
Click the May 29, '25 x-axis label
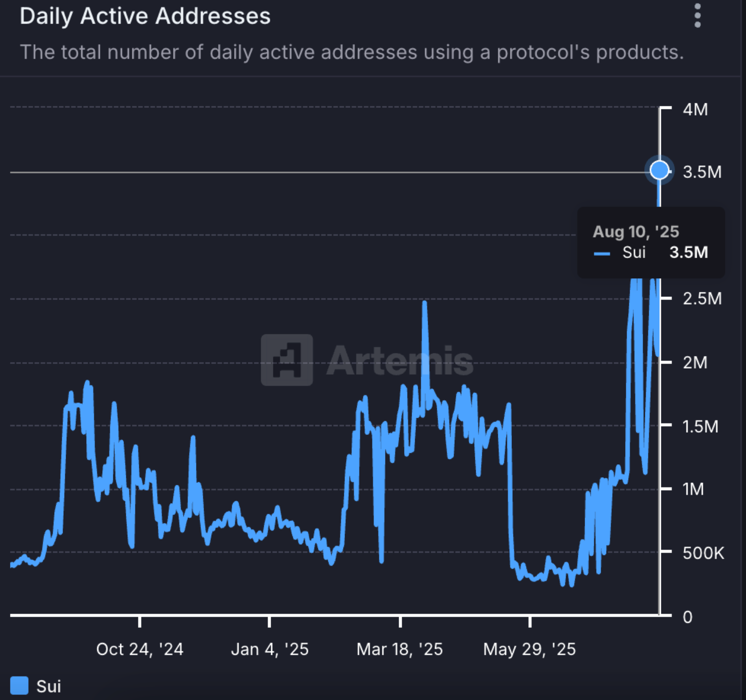tap(529, 649)
